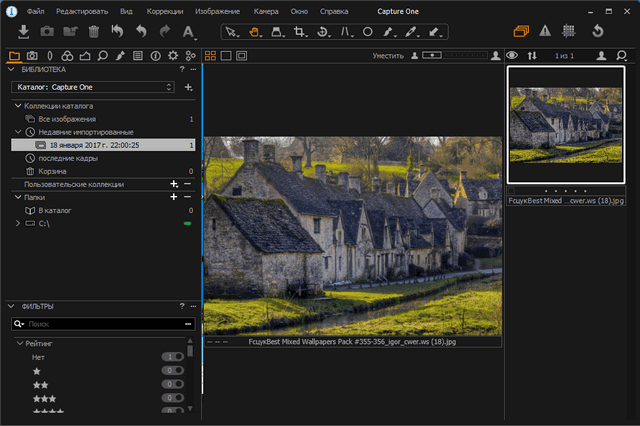The height and width of the screenshot is (426, 640).
Task: Expand the C:\ drive folder
Action: click(x=17, y=223)
